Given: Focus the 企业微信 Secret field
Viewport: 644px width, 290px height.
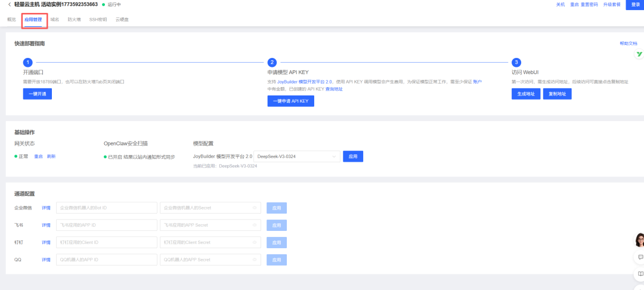Looking at the screenshot, I should tap(210, 208).
